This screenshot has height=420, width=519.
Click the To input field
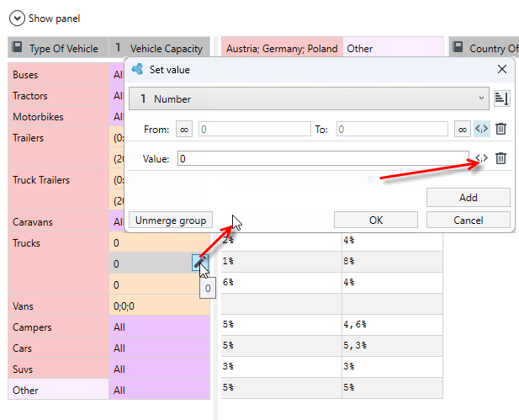(x=392, y=129)
